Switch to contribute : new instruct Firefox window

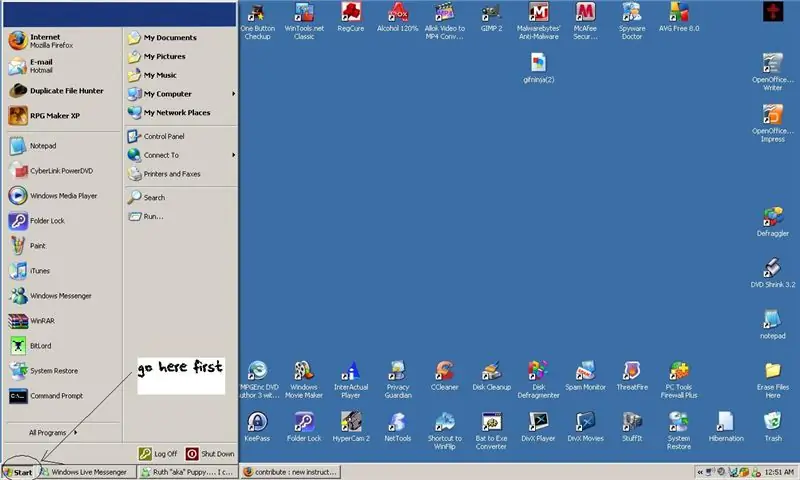click(x=291, y=472)
